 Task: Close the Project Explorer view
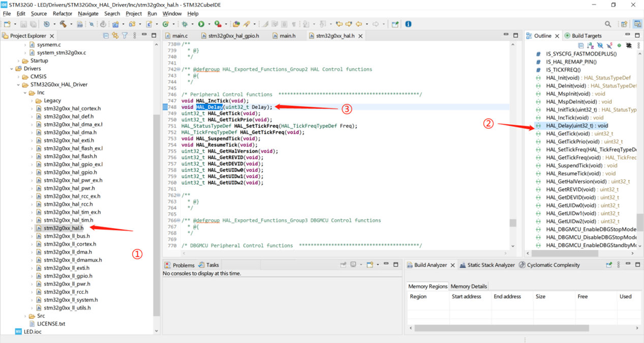point(52,36)
